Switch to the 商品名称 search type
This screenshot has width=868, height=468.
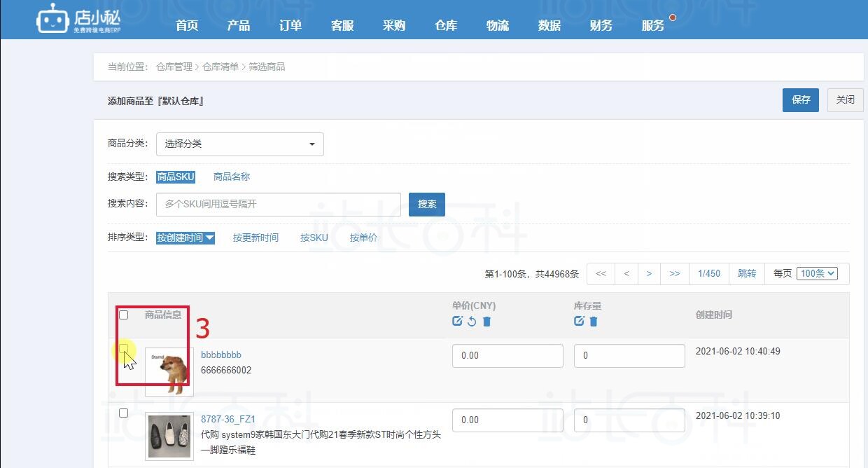click(231, 177)
